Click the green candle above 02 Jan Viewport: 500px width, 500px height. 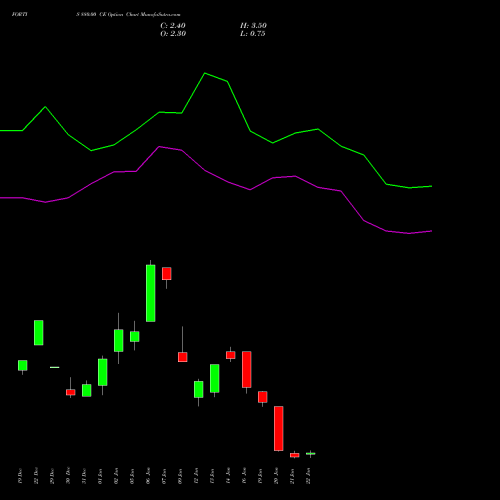point(119,340)
